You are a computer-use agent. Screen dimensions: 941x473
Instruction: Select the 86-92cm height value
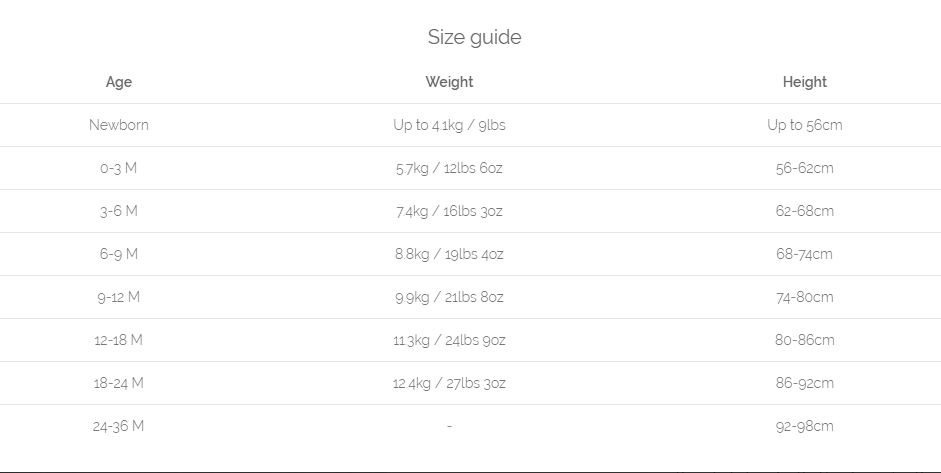[804, 383]
